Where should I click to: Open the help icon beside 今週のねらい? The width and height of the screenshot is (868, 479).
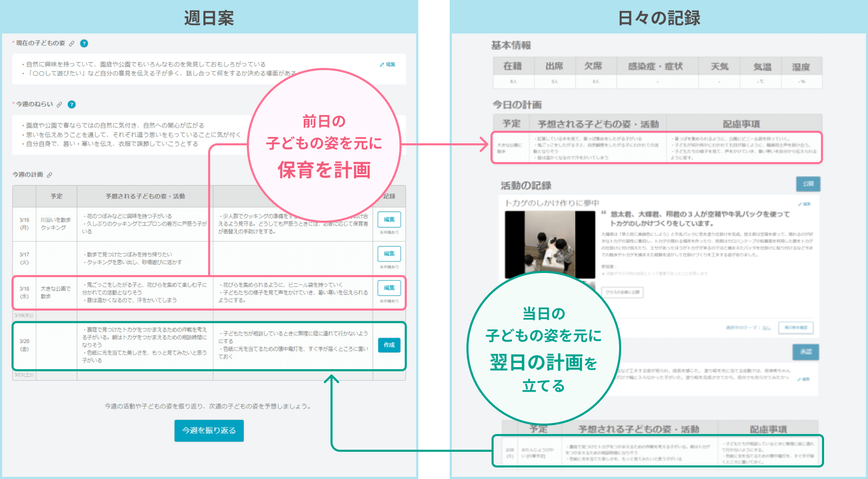pyautogui.click(x=72, y=105)
